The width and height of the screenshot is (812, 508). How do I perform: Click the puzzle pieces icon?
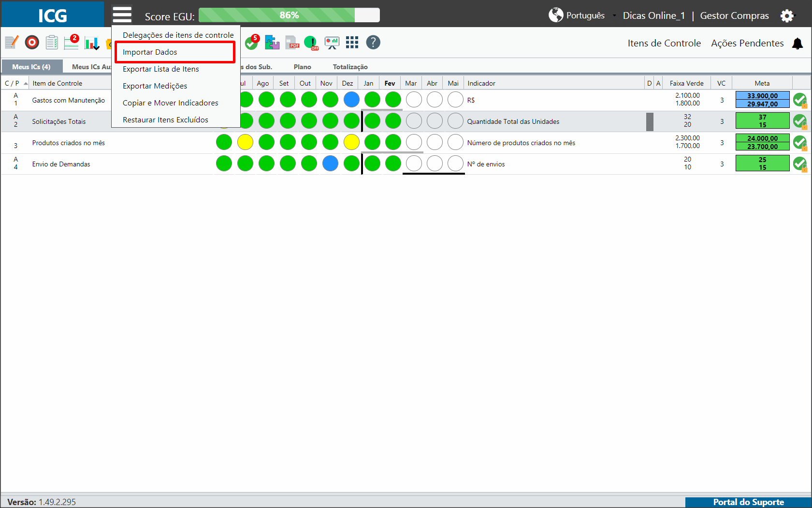(272, 43)
